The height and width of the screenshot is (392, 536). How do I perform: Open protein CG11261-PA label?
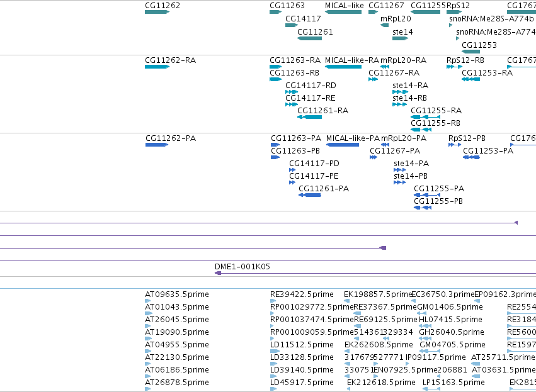pyautogui.click(x=324, y=189)
